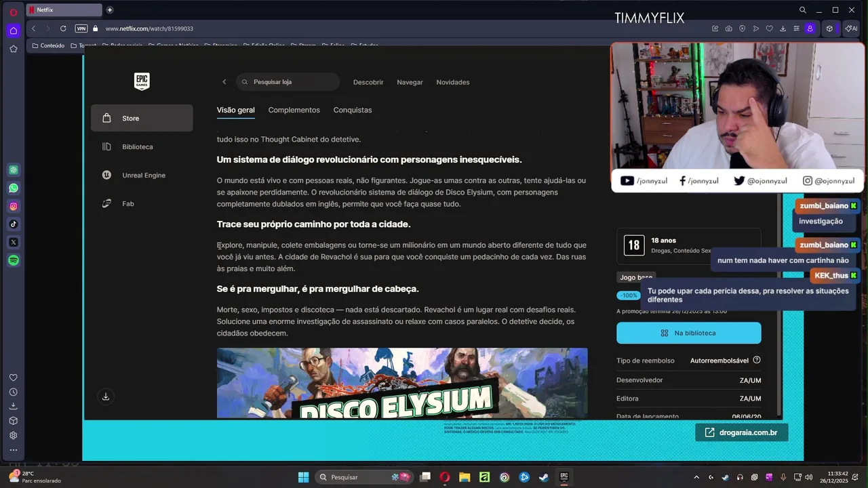Take a snapshot with camera icon

[728, 28]
